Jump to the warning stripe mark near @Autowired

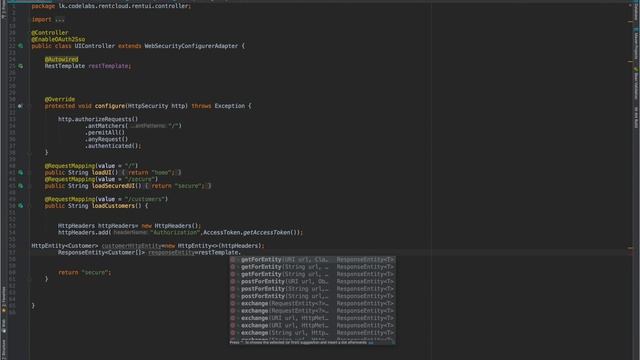[630, 62]
